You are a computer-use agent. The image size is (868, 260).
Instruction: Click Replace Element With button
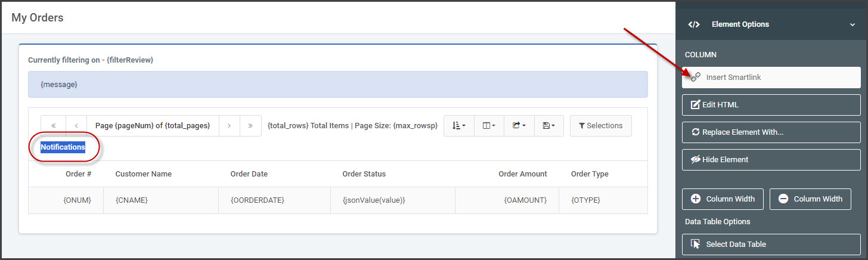point(771,132)
